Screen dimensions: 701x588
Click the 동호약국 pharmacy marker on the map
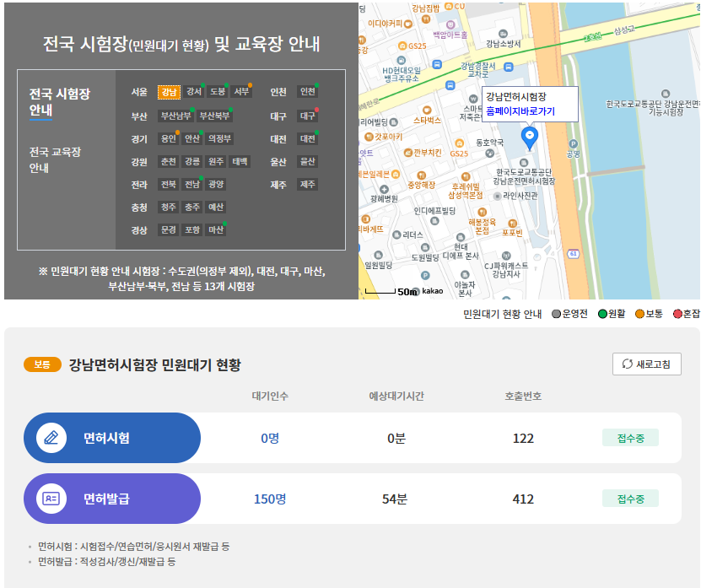click(489, 154)
